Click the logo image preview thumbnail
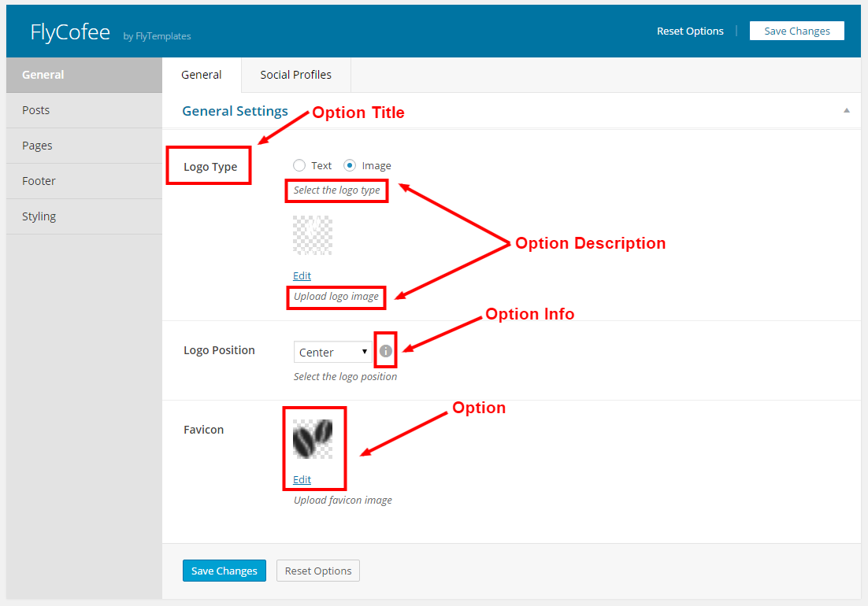The image size is (868, 606). (x=313, y=235)
